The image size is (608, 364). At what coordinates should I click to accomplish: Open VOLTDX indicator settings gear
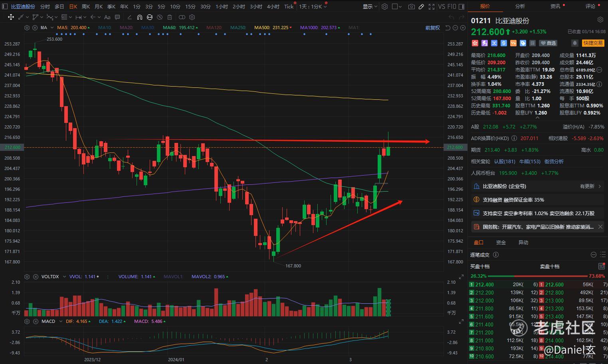click(x=27, y=277)
